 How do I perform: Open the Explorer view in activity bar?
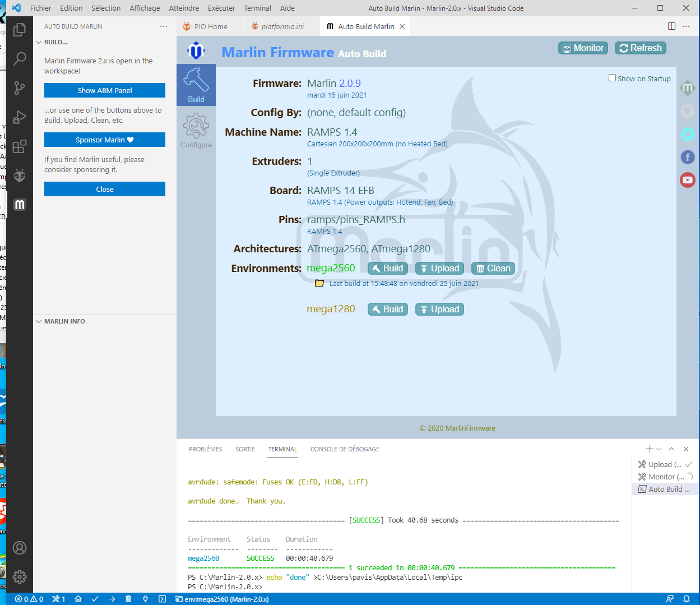[x=20, y=29]
